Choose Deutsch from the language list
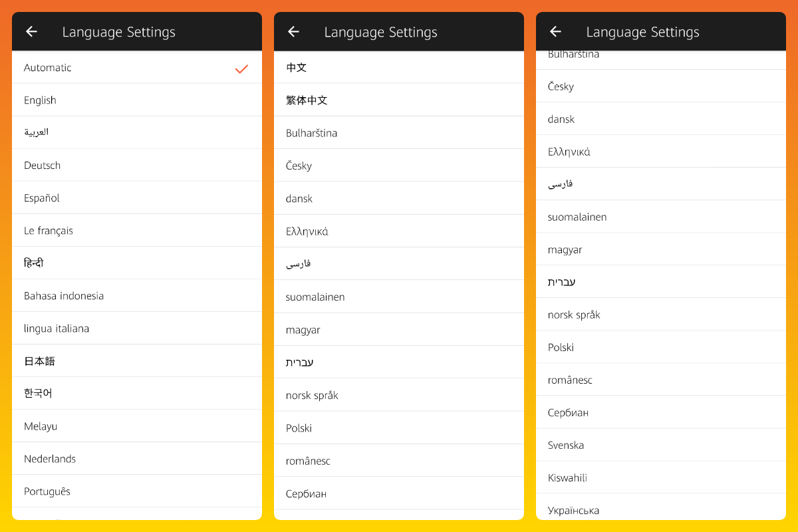Viewport: 798px width, 532px height. (42, 166)
